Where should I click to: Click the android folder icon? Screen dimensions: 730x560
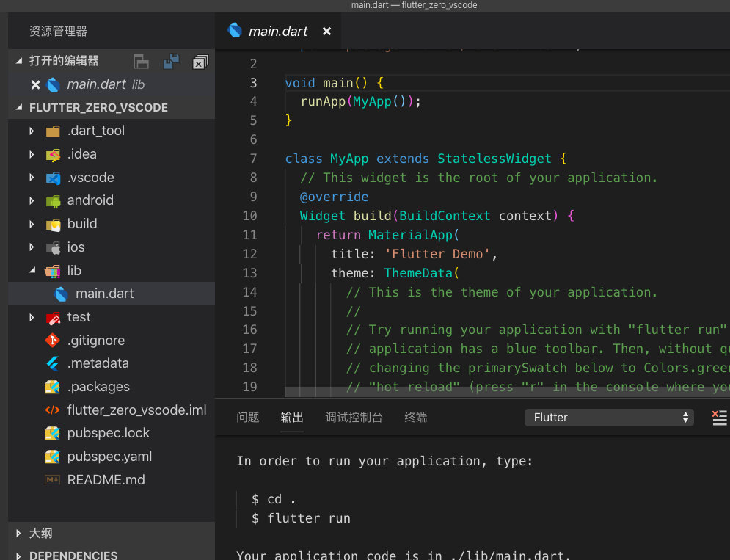tap(53, 201)
